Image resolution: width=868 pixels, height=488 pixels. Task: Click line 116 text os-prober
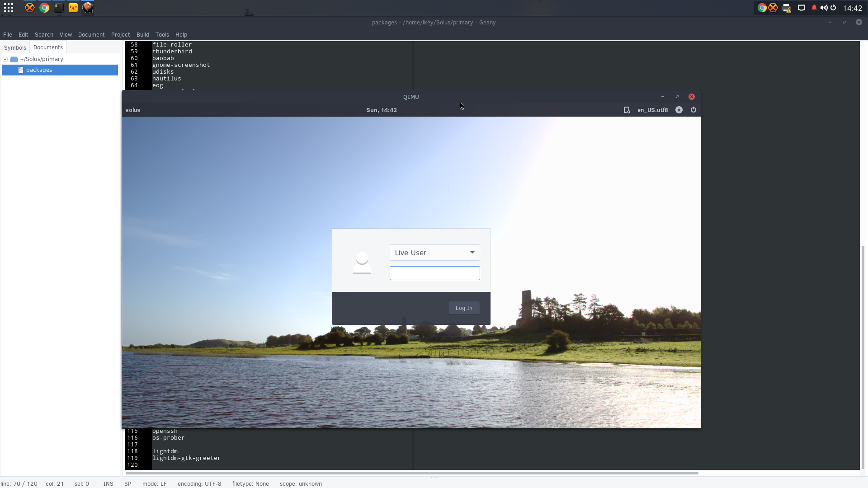168,438
